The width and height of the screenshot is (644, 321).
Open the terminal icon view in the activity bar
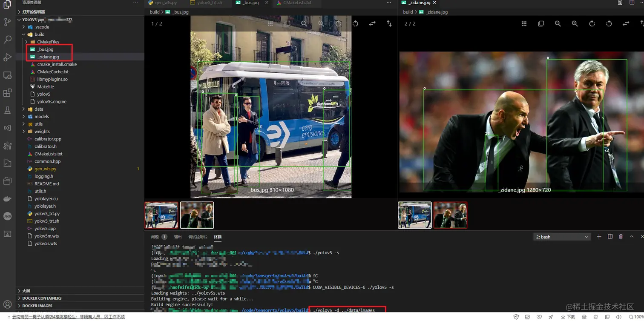7,163
